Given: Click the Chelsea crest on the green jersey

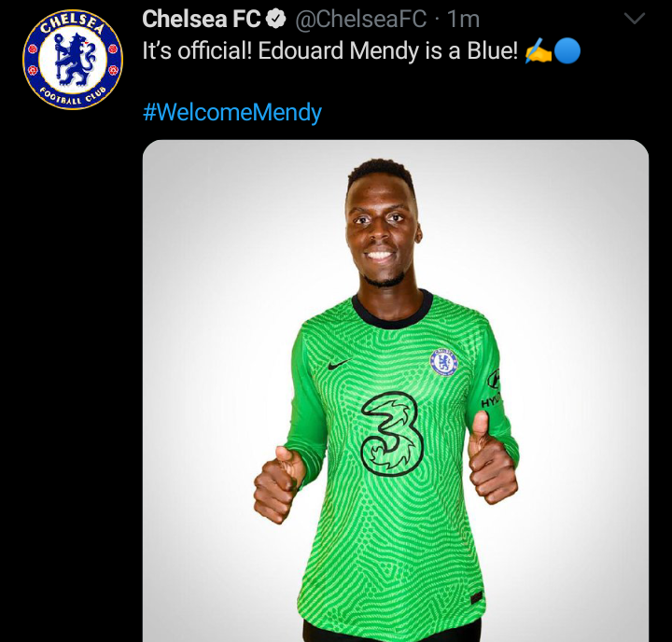Looking at the screenshot, I should click(x=443, y=362).
